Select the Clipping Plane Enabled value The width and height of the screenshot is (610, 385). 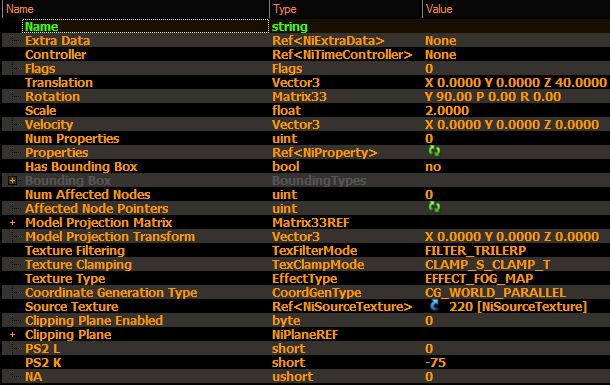pyautogui.click(x=429, y=320)
